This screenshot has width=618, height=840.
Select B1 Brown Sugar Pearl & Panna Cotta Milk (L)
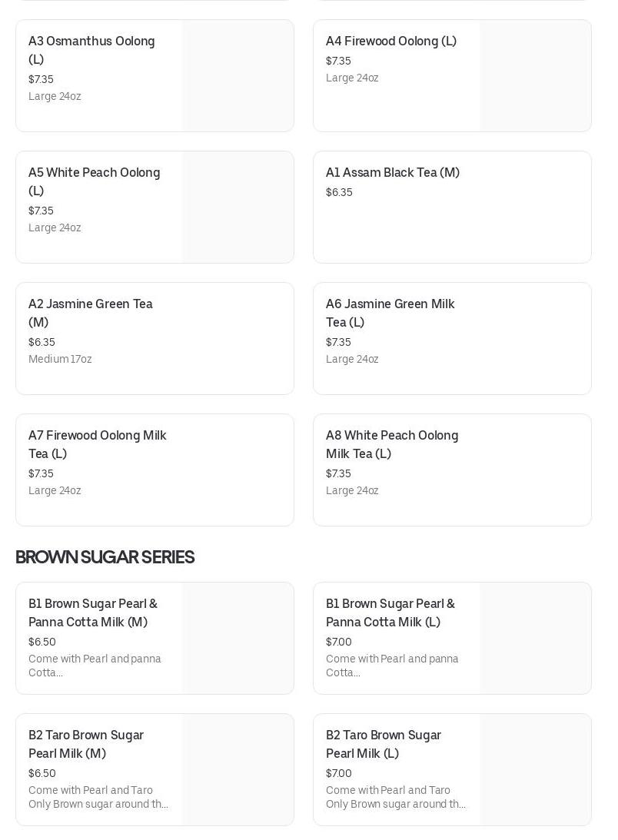390,613
